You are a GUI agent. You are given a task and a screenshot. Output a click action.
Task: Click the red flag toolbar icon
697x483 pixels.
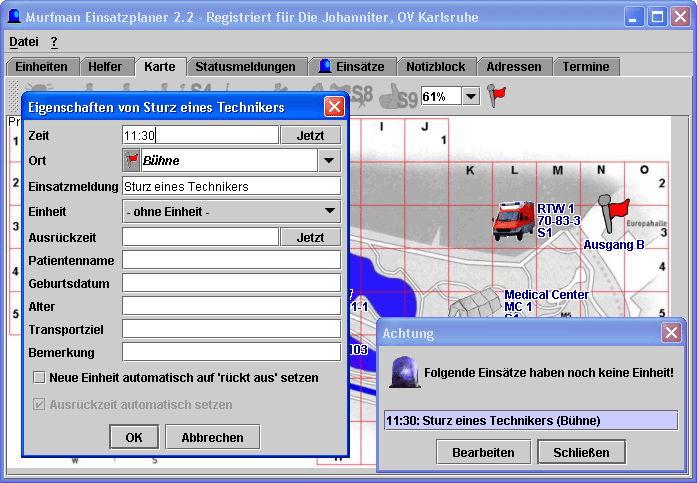tap(497, 95)
